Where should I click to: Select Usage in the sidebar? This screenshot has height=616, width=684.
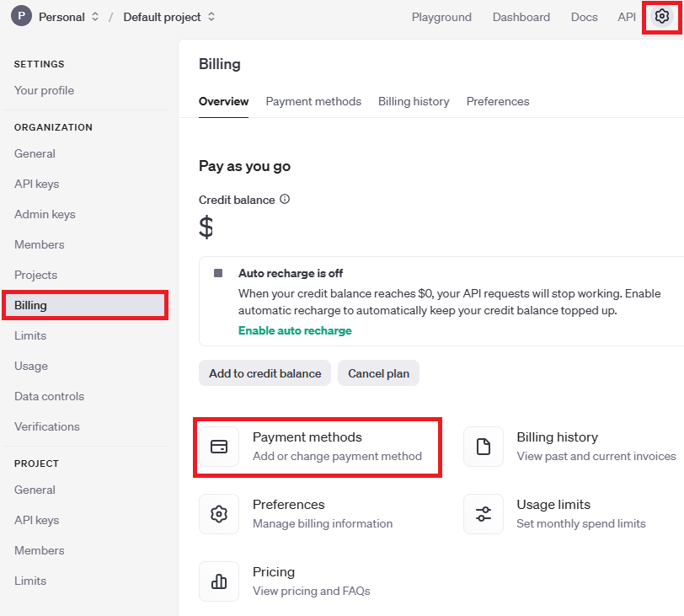(x=31, y=366)
